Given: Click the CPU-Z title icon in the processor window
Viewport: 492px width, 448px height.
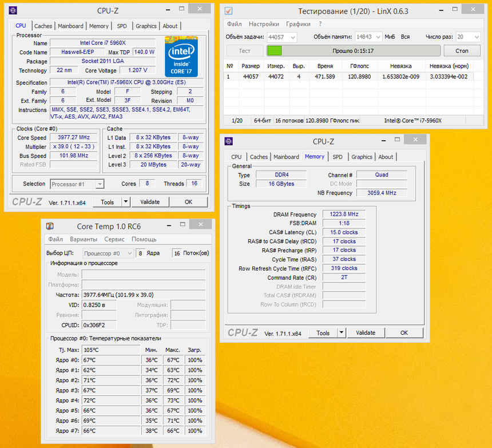Looking at the screenshot, I should coord(13,10).
